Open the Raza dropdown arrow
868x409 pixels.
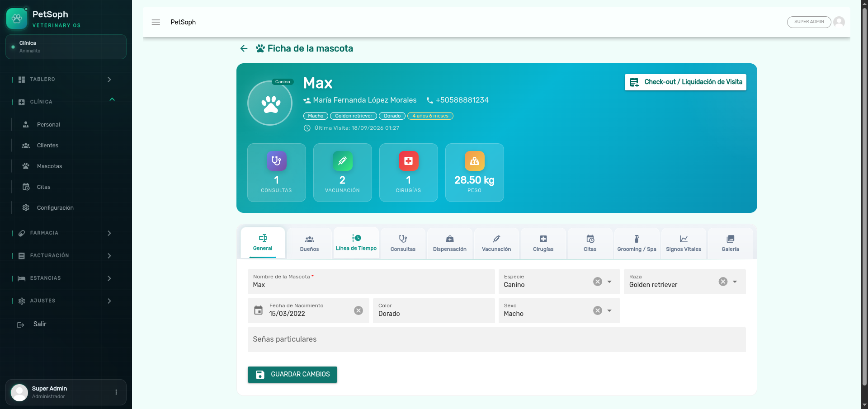(x=735, y=282)
